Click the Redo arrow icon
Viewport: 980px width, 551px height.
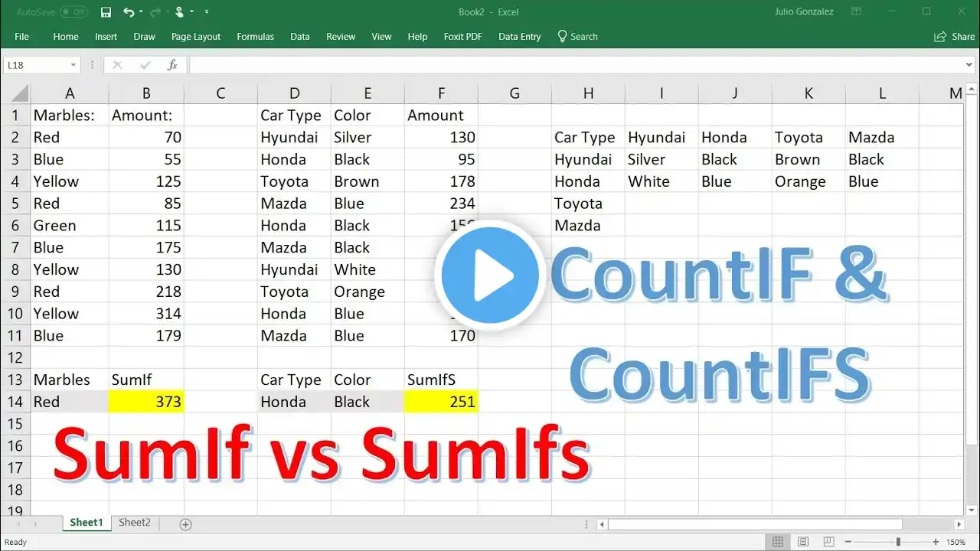click(156, 12)
